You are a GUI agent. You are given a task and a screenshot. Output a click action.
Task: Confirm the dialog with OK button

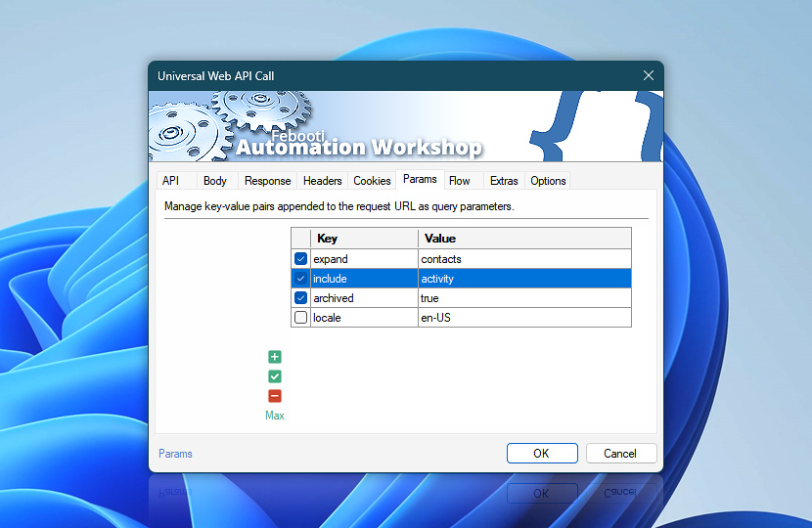pyautogui.click(x=542, y=454)
